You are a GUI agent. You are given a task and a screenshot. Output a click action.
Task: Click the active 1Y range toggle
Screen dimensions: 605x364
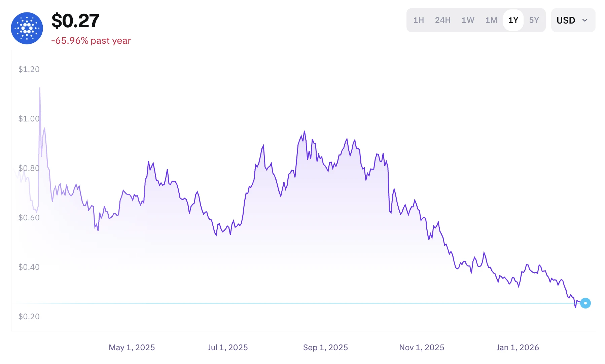[x=513, y=21]
